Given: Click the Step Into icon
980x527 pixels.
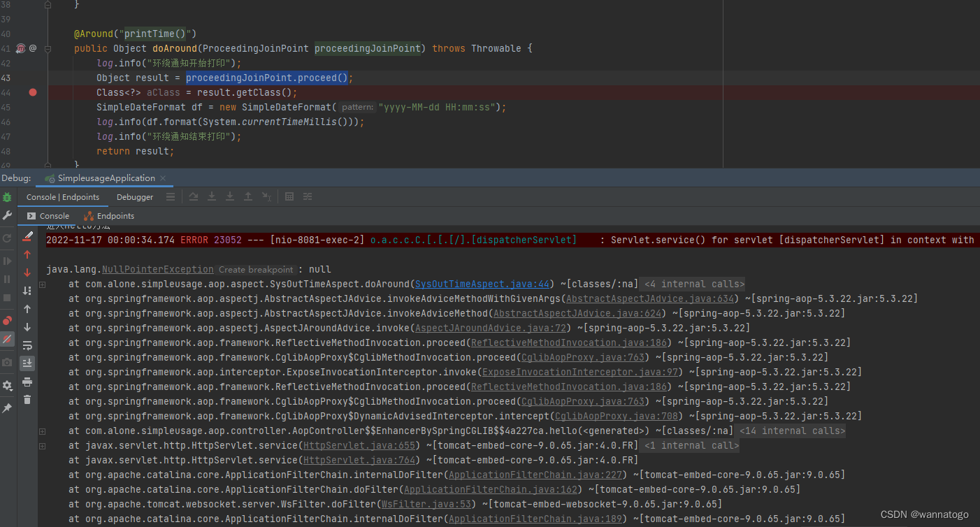Looking at the screenshot, I should [x=212, y=197].
